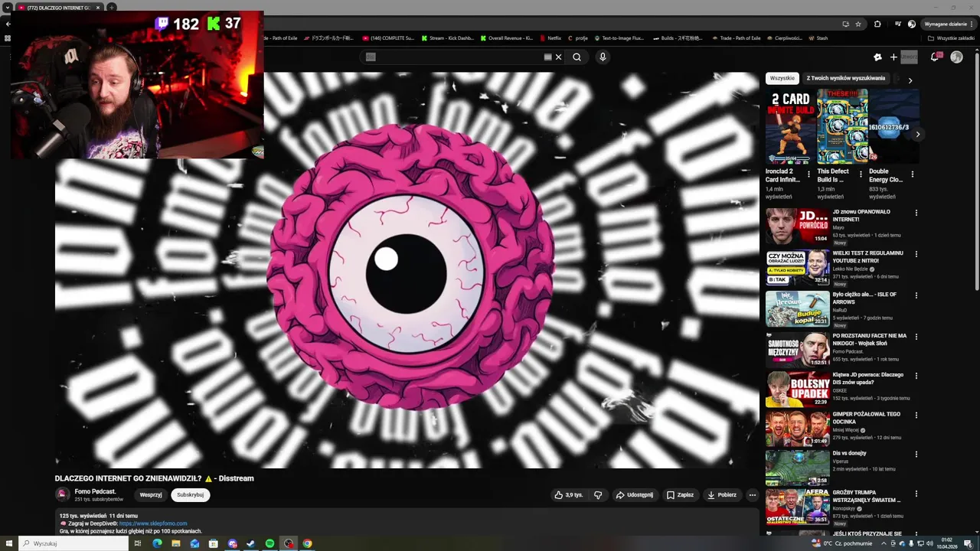Open Microsoft Edge from the taskbar

(x=157, y=543)
